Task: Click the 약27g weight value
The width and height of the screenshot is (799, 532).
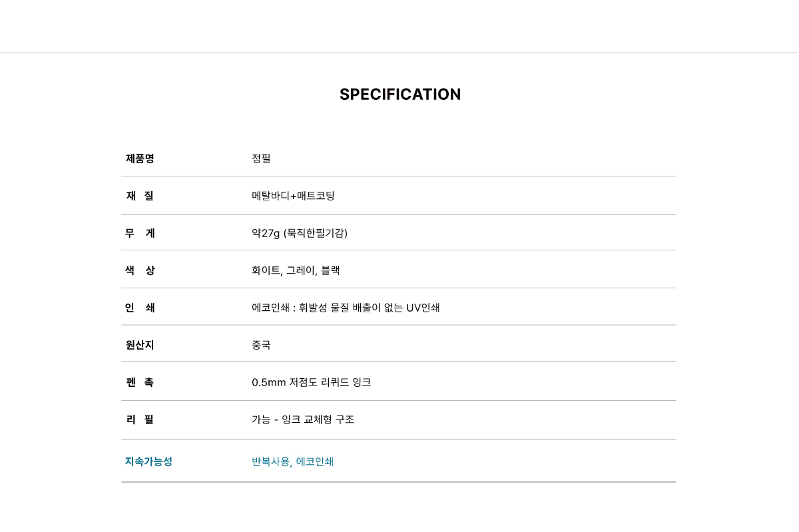Action: coord(266,233)
